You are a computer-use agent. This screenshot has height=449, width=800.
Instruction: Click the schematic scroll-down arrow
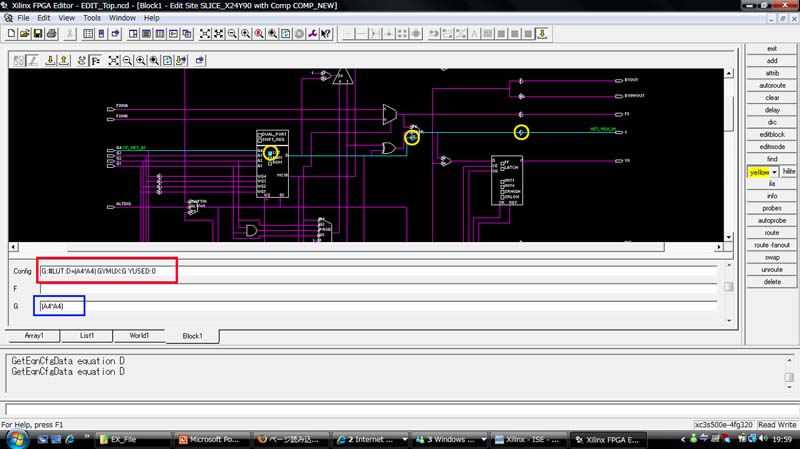pos(729,237)
